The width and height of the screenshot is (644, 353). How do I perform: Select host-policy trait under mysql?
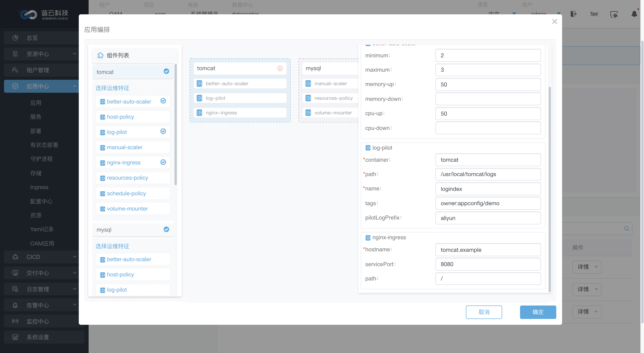(133, 275)
